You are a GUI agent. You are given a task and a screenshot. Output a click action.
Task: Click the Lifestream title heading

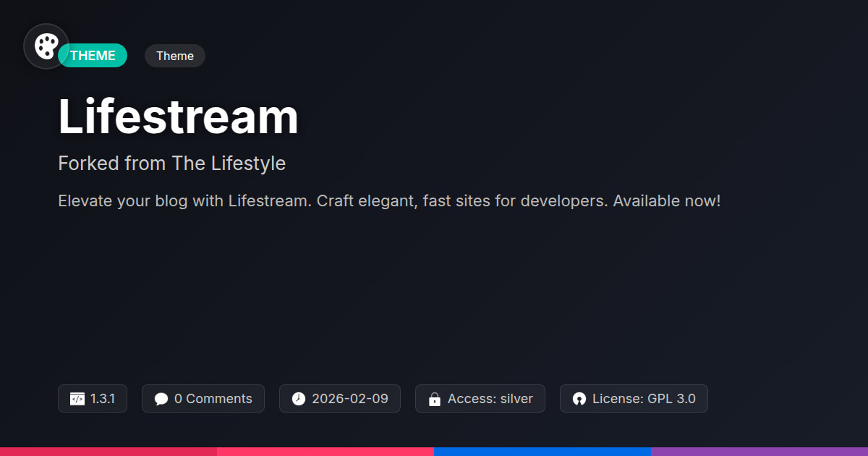tap(178, 117)
